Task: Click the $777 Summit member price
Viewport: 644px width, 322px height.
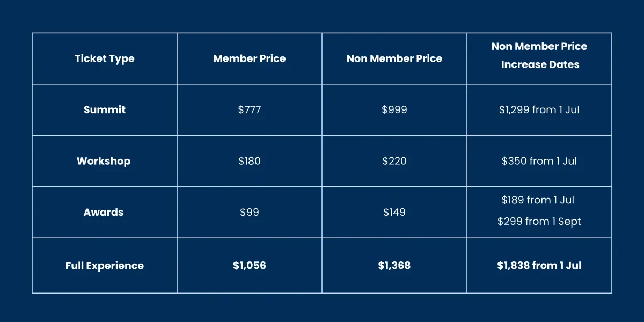Action: [x=250, y=109]
